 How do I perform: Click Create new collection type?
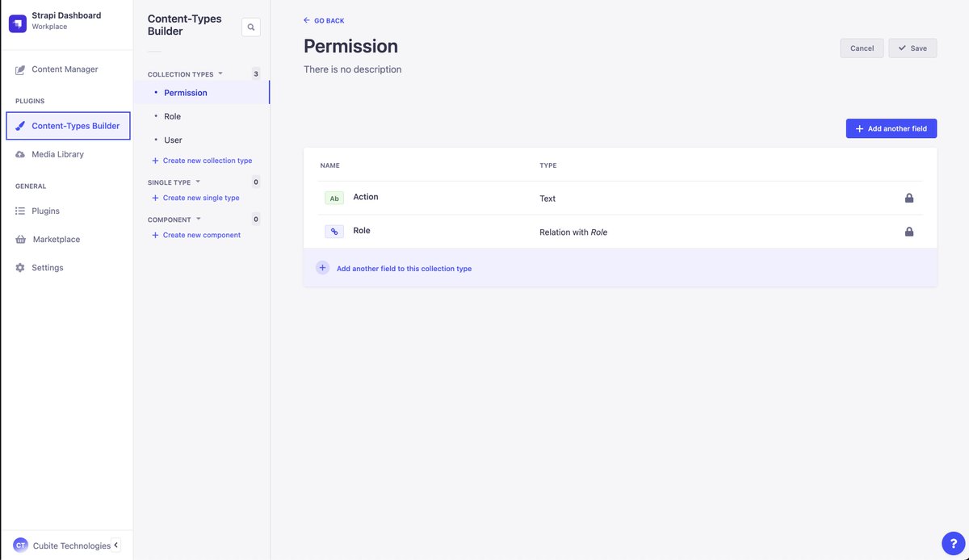click(x=202, y=161)
